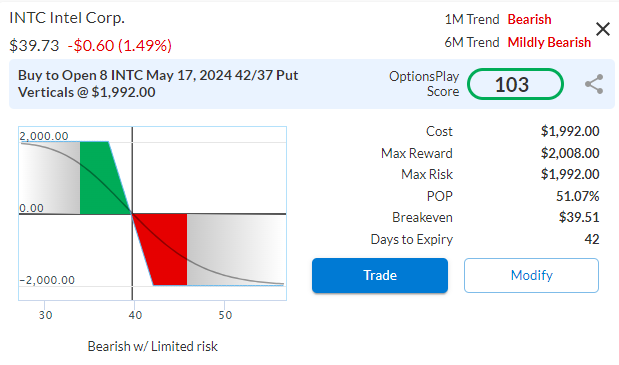Click the Mildly Bearish 6M Trend label

[x=549, y=42]
